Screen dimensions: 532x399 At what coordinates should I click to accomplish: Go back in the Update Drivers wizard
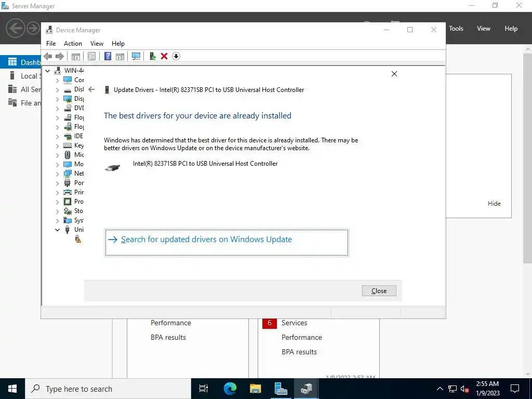click(x=91, y=89)
